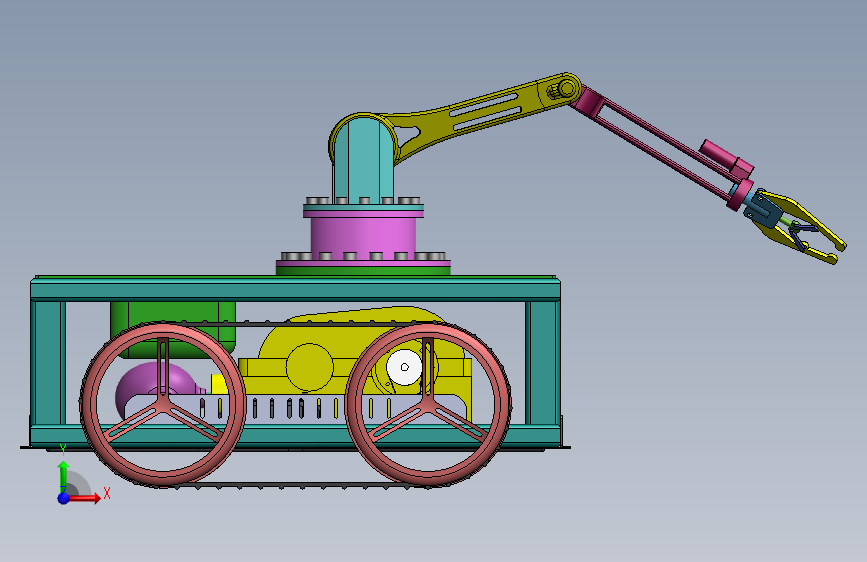Select the right red spoked wheel
The image size is (867, 562).
(x=427, y=404)
